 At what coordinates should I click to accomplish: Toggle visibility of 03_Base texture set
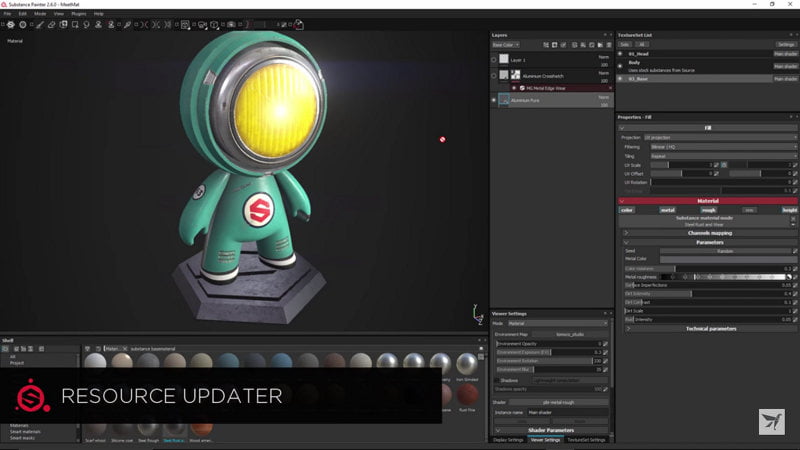620,79
